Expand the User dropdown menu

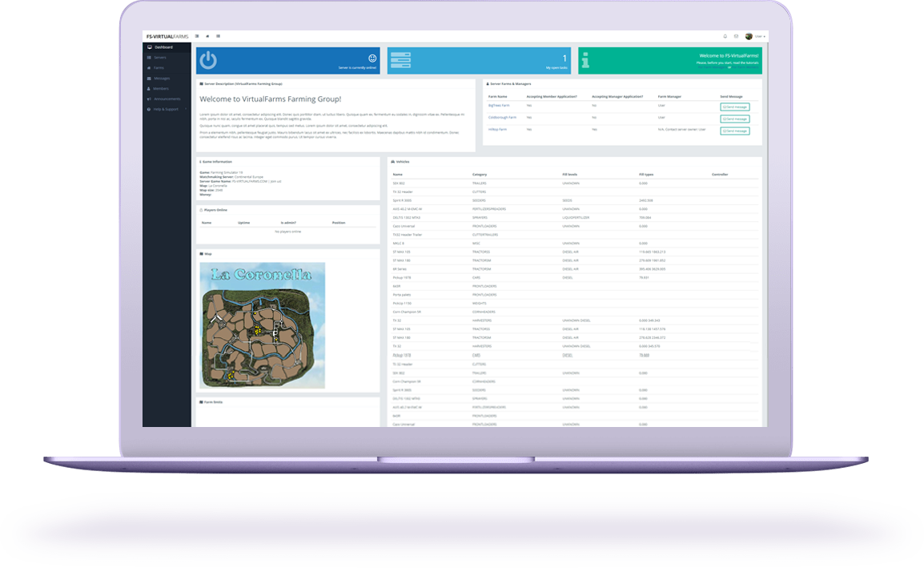click(760, 37)
